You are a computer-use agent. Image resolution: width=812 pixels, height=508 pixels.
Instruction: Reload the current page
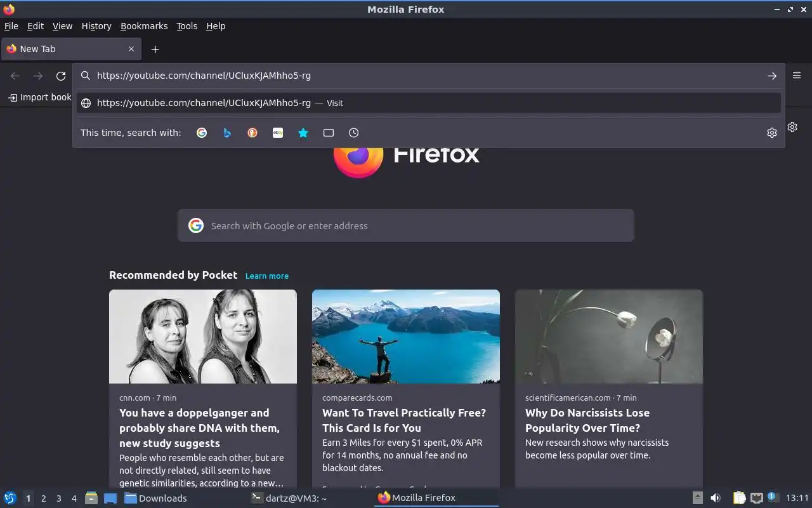click(x=61, y=76)
